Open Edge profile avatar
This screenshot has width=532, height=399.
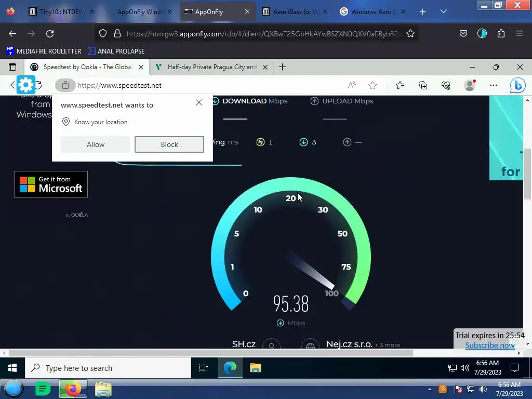pos(470,86)
